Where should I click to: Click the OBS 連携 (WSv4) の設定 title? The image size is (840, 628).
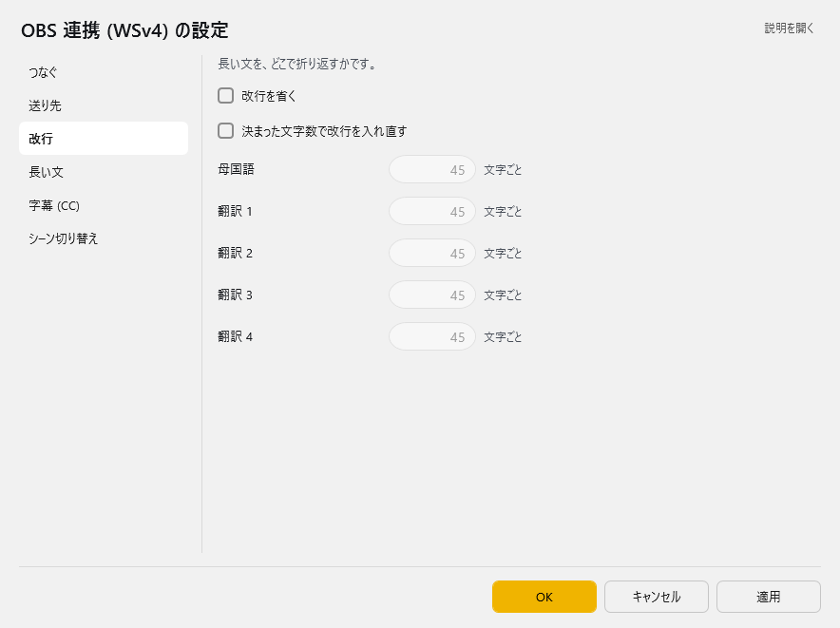coord(124,30)
